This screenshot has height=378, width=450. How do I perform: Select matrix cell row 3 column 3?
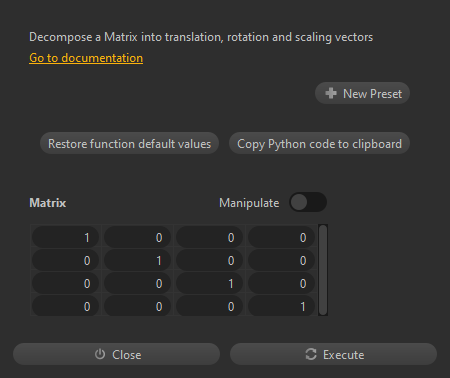coord(210,283)
